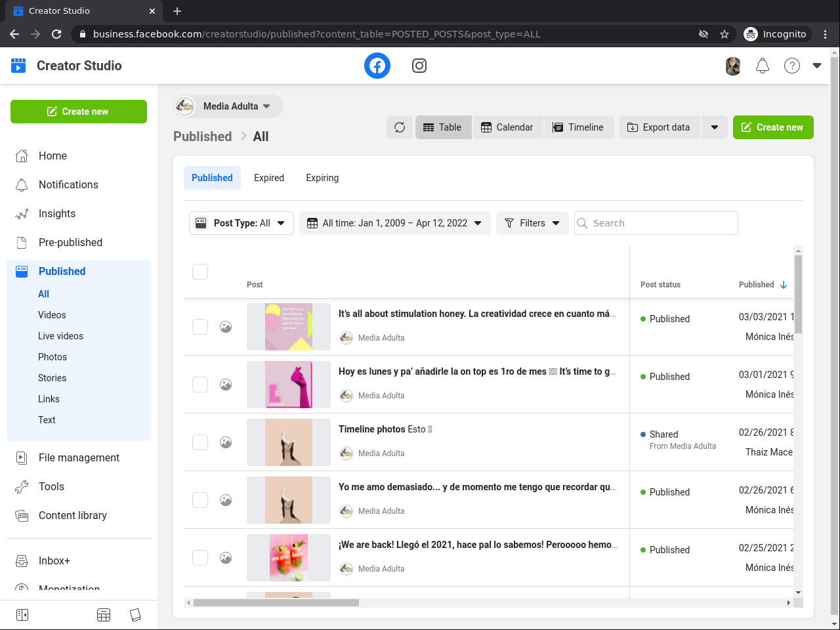
Task: Switch to the Instagram icon at top
Action: 419,66
